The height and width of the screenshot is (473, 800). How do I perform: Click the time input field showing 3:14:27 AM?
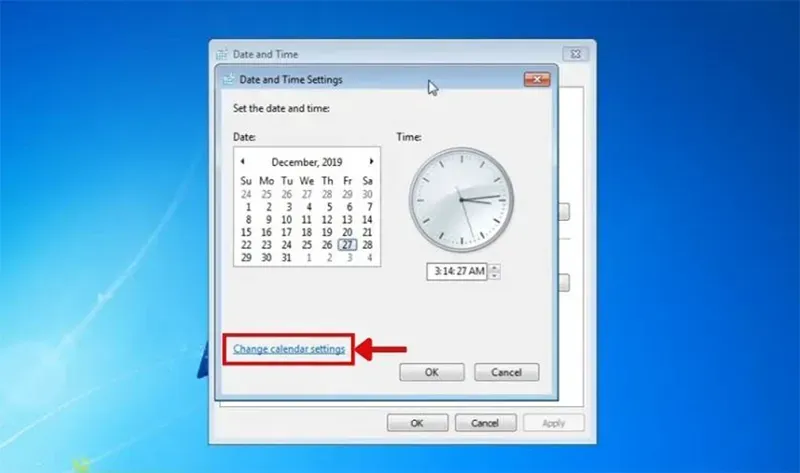[457, 271]
